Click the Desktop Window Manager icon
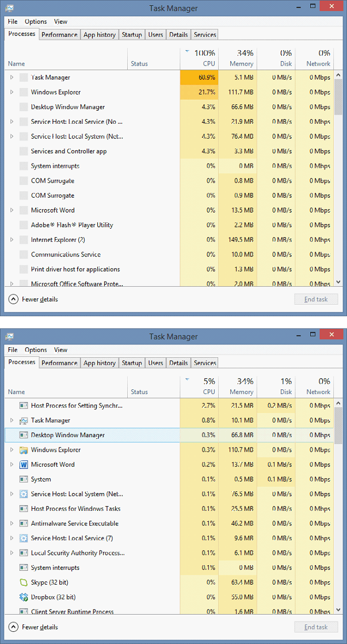The width and height of the screenshot is (347, 644). click(x=23, y=435)
